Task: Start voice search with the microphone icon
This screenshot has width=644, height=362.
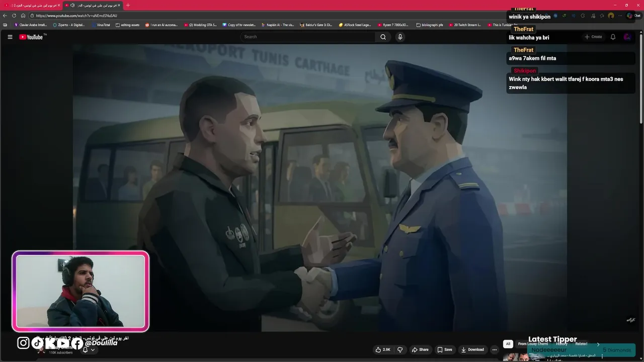Action: (400, 37)
